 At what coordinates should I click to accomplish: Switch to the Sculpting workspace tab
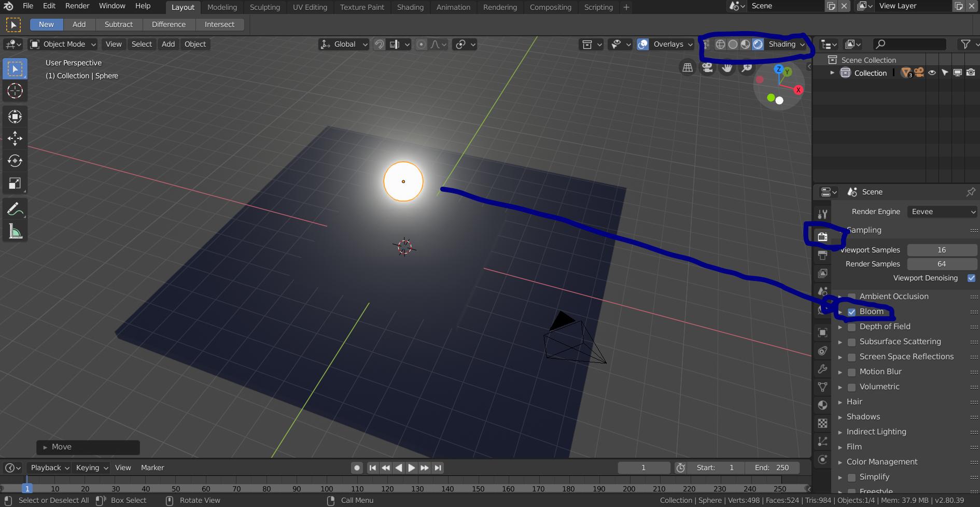tap(264, 7)
